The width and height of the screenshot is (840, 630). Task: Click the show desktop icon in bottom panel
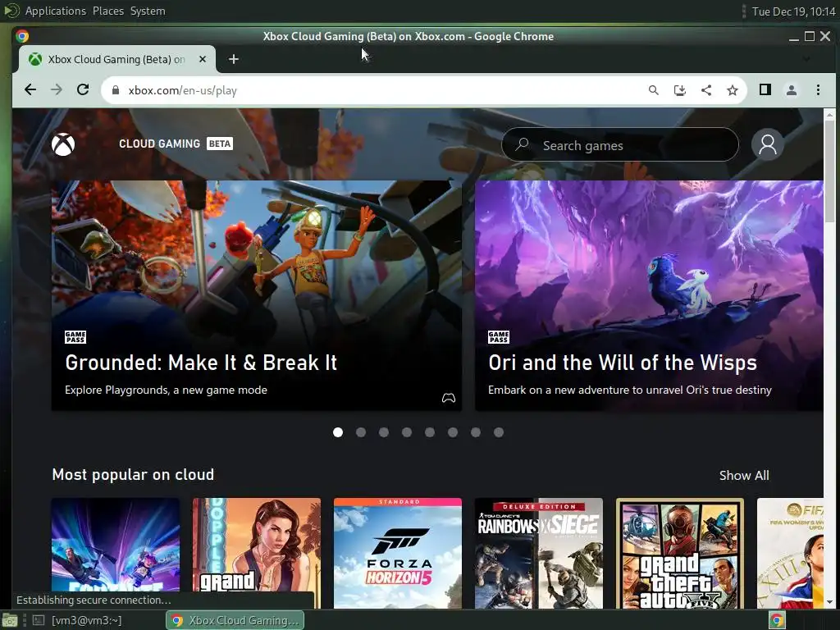[9, 620]
